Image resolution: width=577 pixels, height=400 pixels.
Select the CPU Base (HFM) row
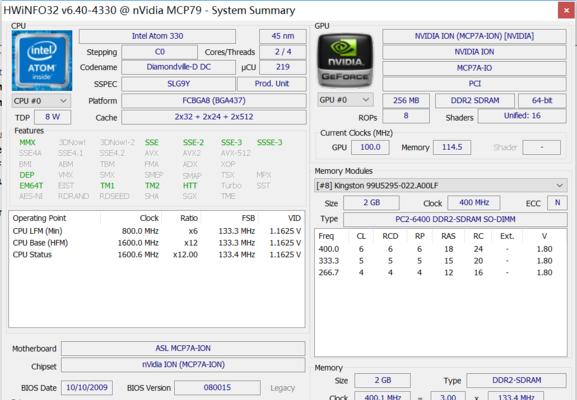(x=157, y=243)
